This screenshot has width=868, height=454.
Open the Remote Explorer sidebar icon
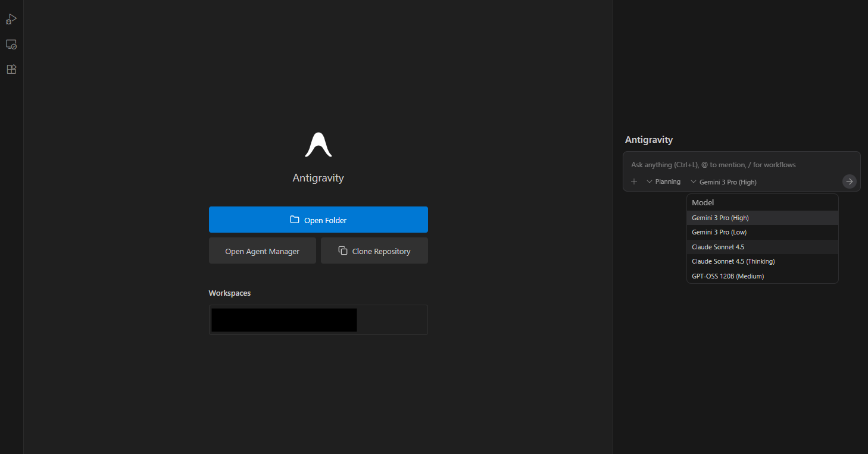click(x=11, y=45)
